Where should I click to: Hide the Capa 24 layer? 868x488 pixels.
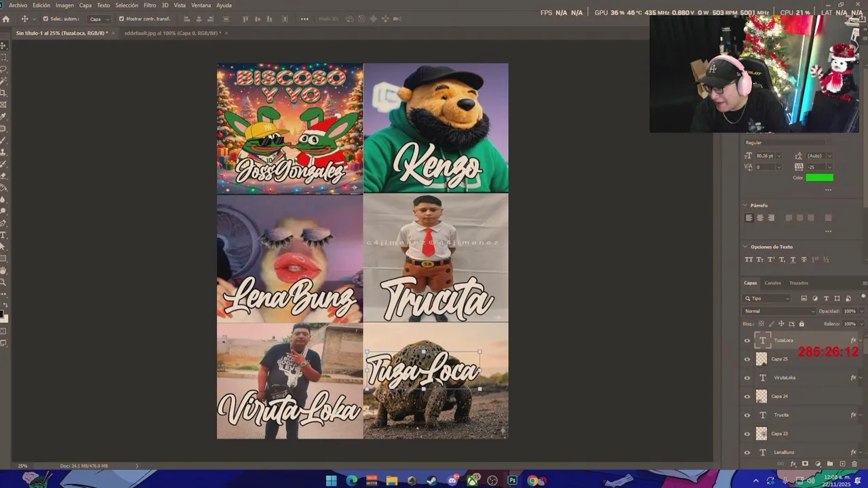pos(747,396)
